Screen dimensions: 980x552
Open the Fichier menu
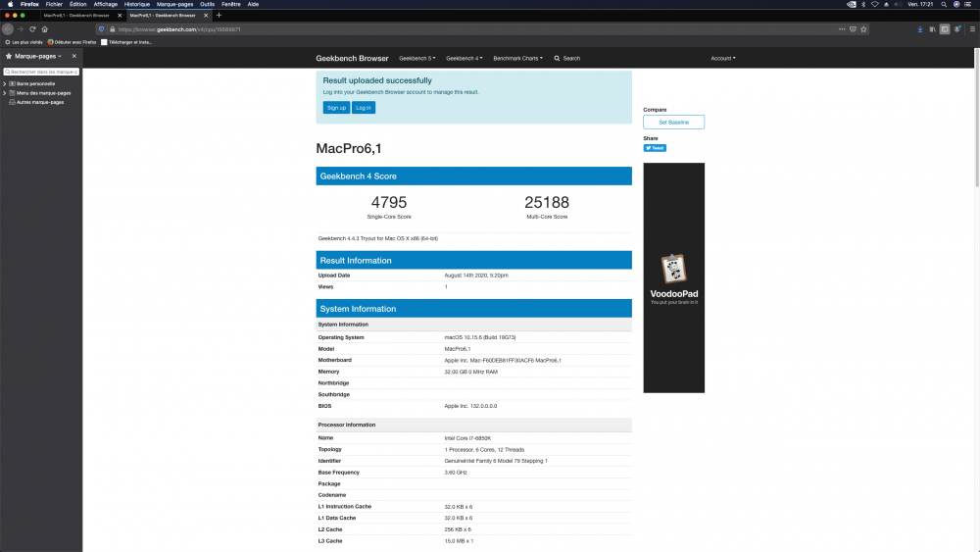54,4
